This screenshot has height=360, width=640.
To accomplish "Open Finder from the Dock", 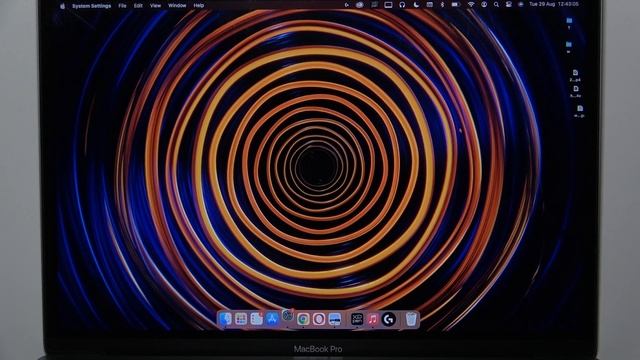I will pos(225,319).
